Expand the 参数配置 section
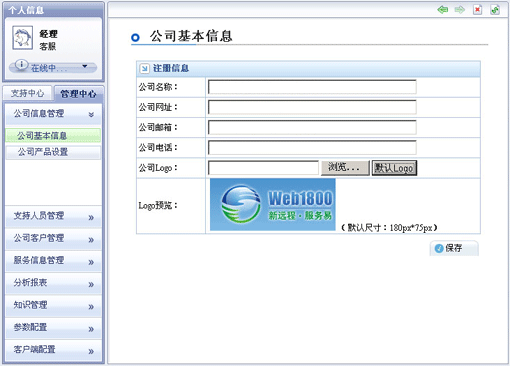This screenshot has width=510, height=366. (x=53, y=328)
